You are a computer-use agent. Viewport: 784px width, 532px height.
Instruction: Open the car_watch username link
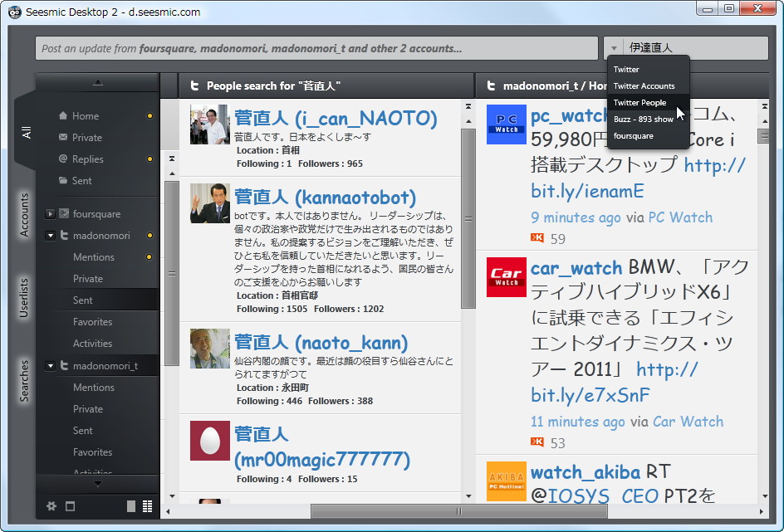point(576,268)
